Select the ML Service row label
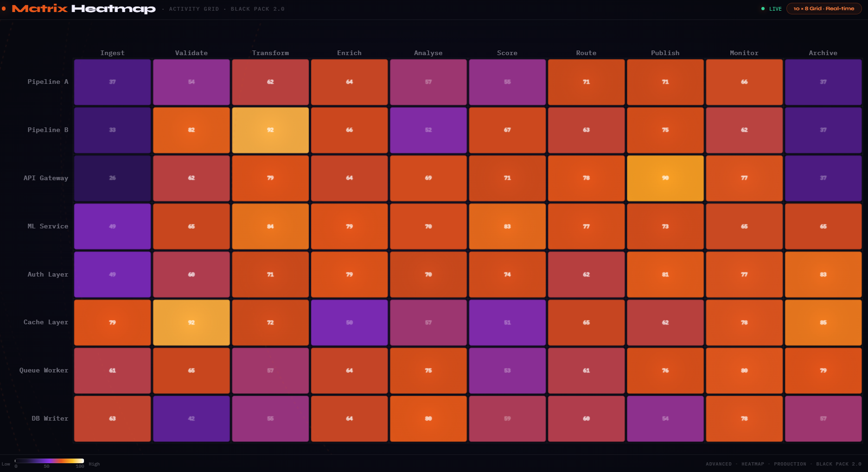 tap(47, 226)
